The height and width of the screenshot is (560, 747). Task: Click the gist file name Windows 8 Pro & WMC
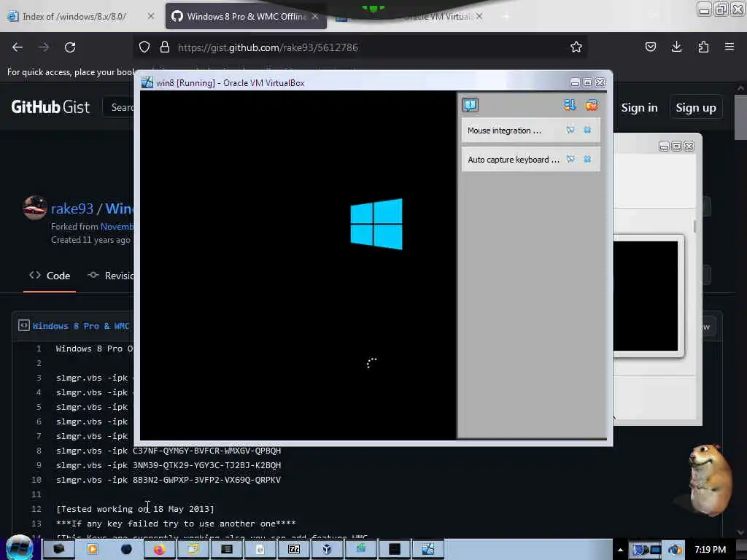pyautogui.click(x=81, y=326)
